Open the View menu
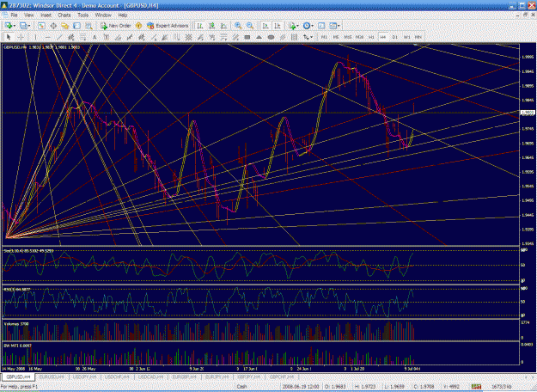This screenshot has width=537, height=392. (28, 15)
